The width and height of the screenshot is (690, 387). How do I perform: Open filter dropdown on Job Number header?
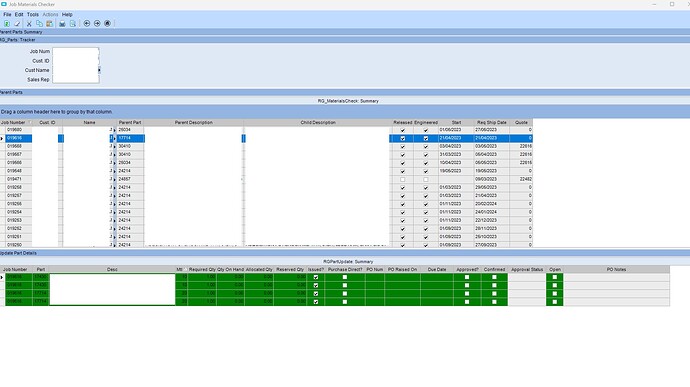30,122
